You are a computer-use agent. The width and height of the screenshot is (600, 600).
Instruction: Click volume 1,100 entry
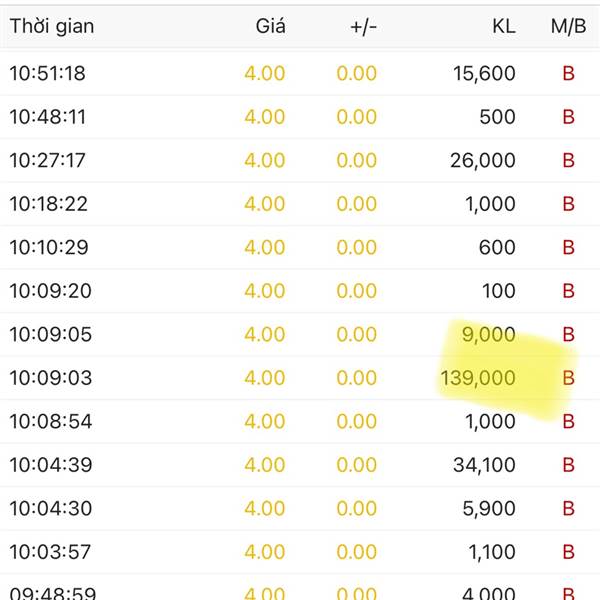click(x=492, y=552)
